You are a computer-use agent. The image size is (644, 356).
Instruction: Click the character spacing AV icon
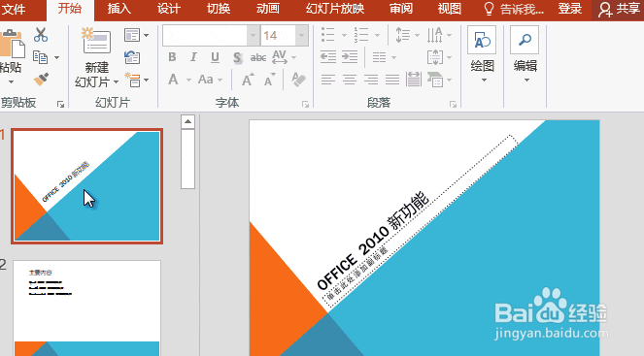coord(280,57)
